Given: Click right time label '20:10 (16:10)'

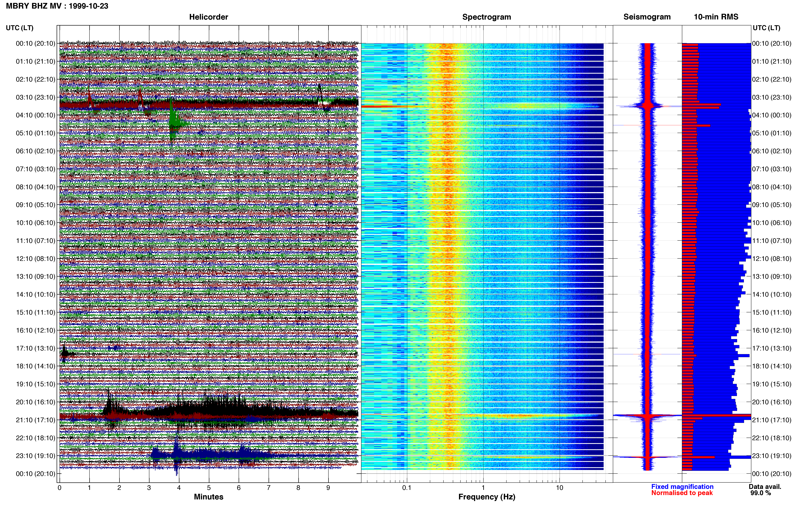Looking at the screenshot, I should (x=772, y=402).
